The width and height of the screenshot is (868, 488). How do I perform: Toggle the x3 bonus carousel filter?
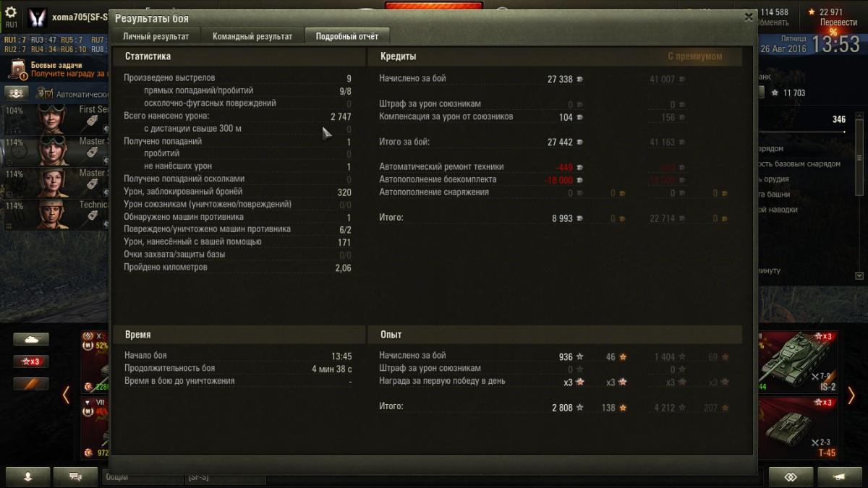[x=31, y=361]
